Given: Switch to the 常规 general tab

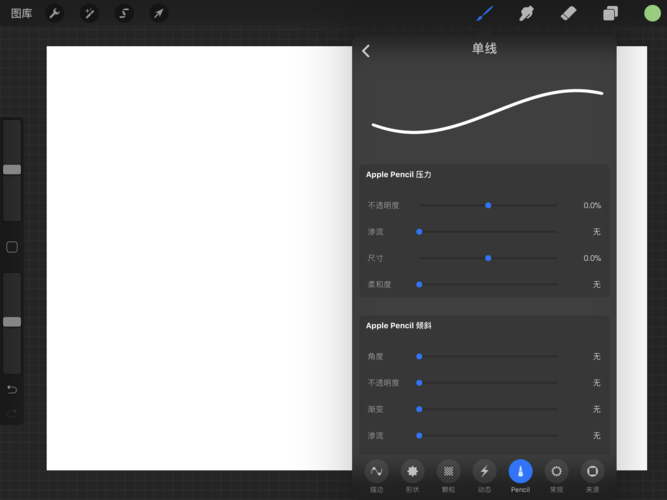Looking at the screenshot, I should coord(556,477).
